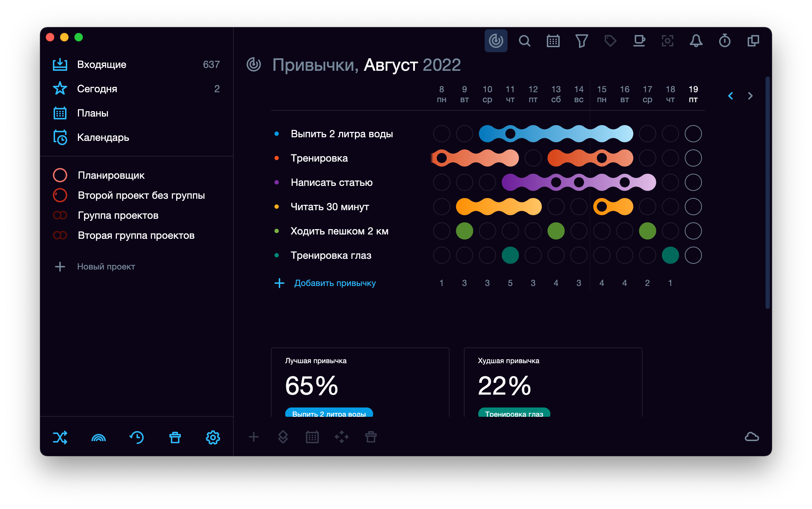This screenshot has width=812, height=509.
Task: Click the Тренировка глаз badge in worst habit card
Action: (514, 412)
